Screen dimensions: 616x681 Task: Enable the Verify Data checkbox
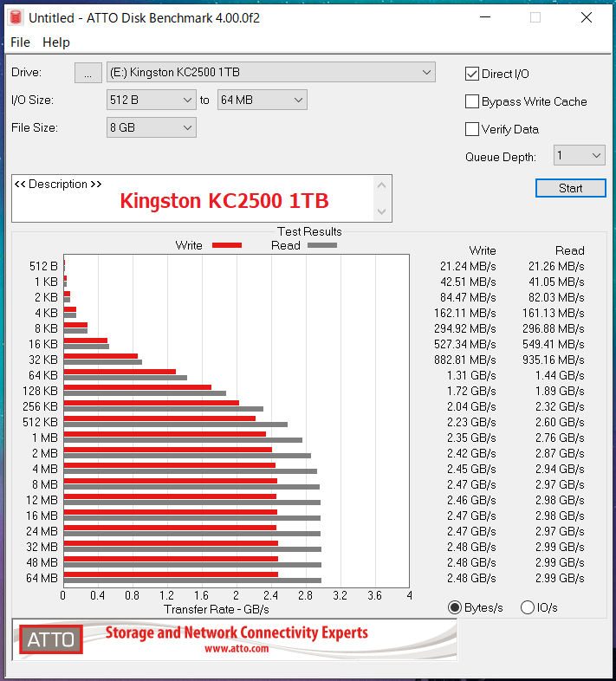pyautogui.click(x=472, y=129)
